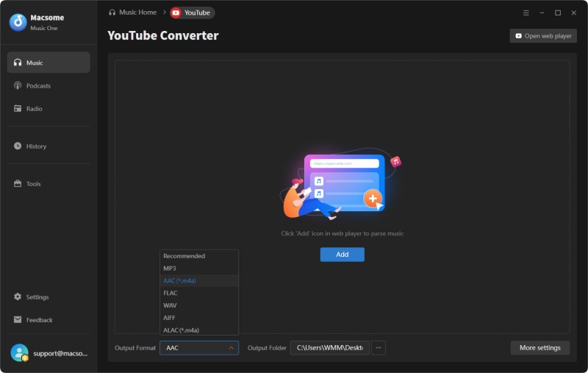The width and height of the screenshot is (588, 373).
Task: Collapse the Output Format AAC dropdown
Action: [x=199, y=348]
